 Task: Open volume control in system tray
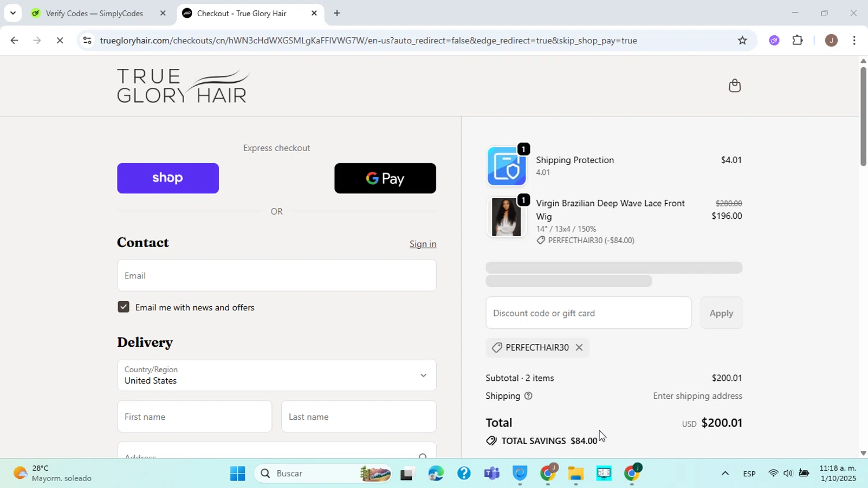(788, 474)
